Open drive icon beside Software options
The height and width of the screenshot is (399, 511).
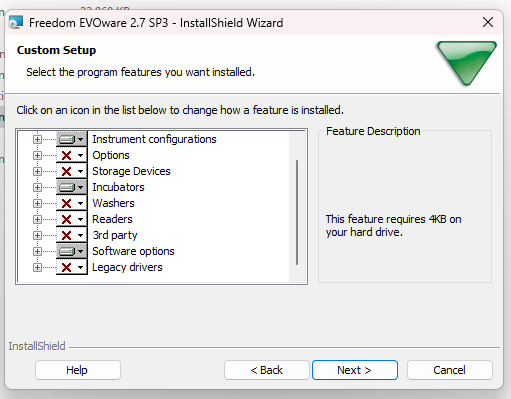click(72, 251)
